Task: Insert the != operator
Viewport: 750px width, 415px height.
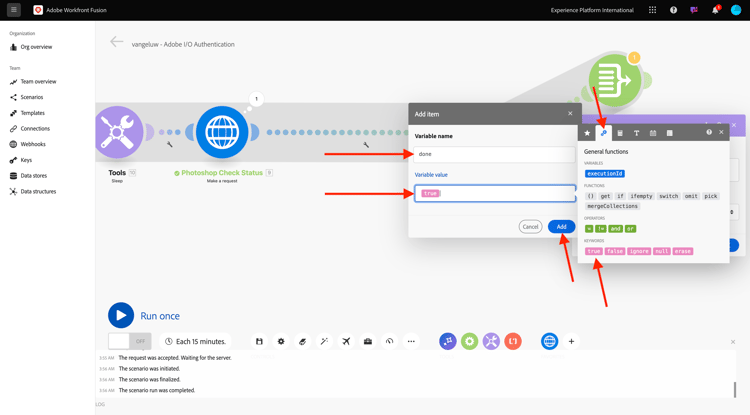Action: click(x=601, y=229)
